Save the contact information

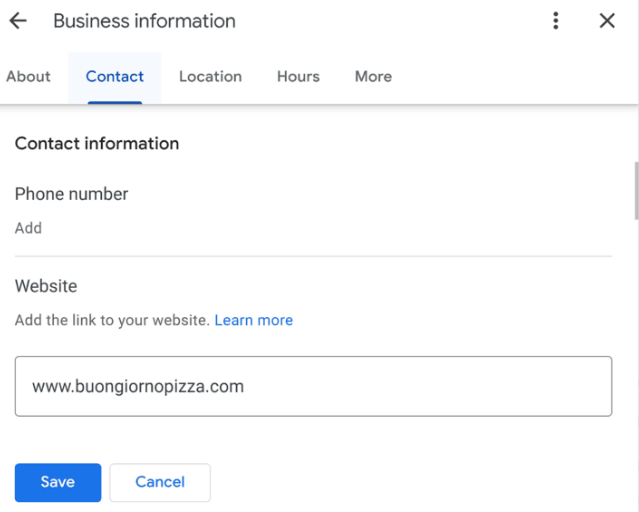58,482
